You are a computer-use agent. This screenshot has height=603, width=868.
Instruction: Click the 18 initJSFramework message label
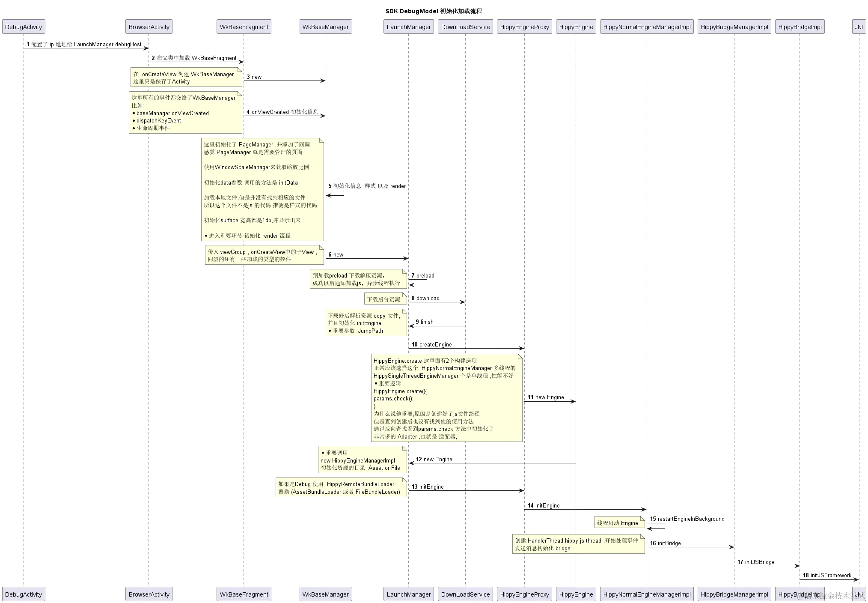coord(827,575)
